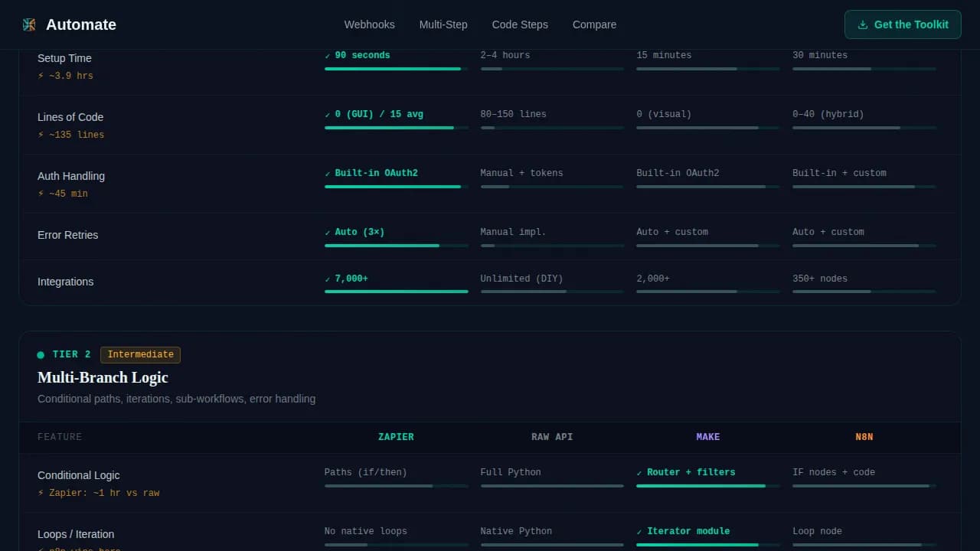Click the 'Full Python' value
The width and height of the screenshot is (980, 551).
point(511,472)
